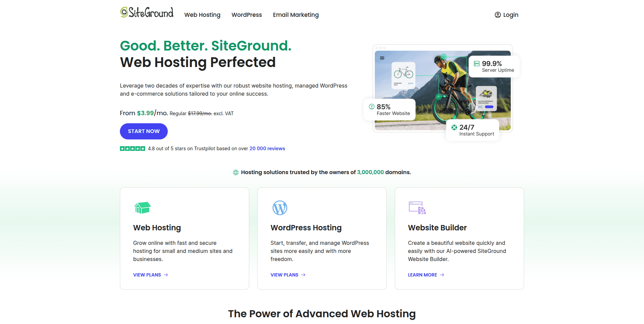Click the 24/7 support lifebuoy icon
This screenshot has width=644, height=324.
pos(454,127)
